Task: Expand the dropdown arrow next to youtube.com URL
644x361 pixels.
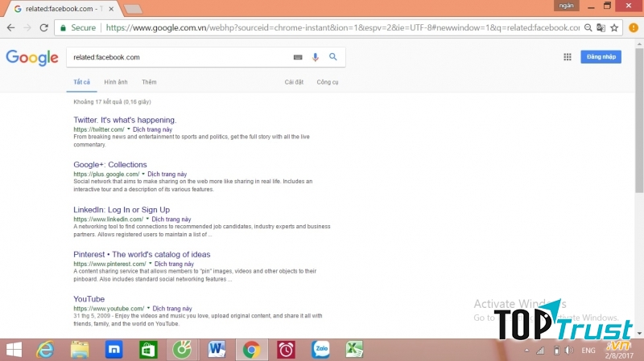Action: (148, 308)
